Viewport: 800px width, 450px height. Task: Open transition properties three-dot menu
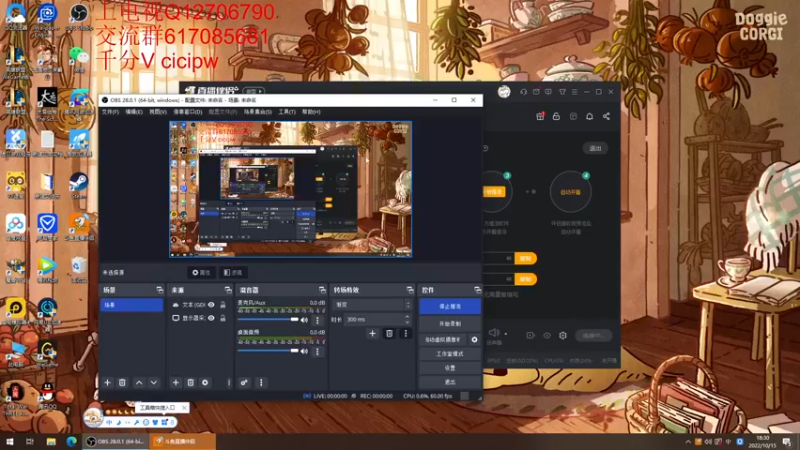pos(406,334)
